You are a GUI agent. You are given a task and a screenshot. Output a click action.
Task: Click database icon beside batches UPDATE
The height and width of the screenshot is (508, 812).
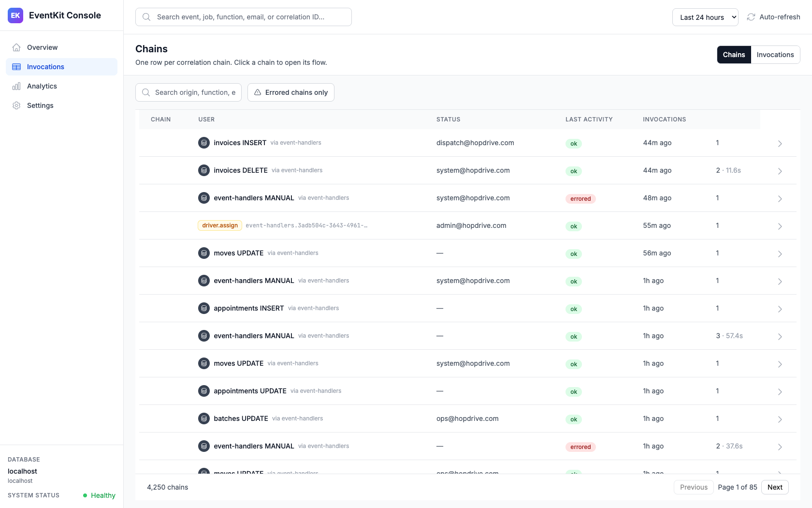(x=204, y=418)
